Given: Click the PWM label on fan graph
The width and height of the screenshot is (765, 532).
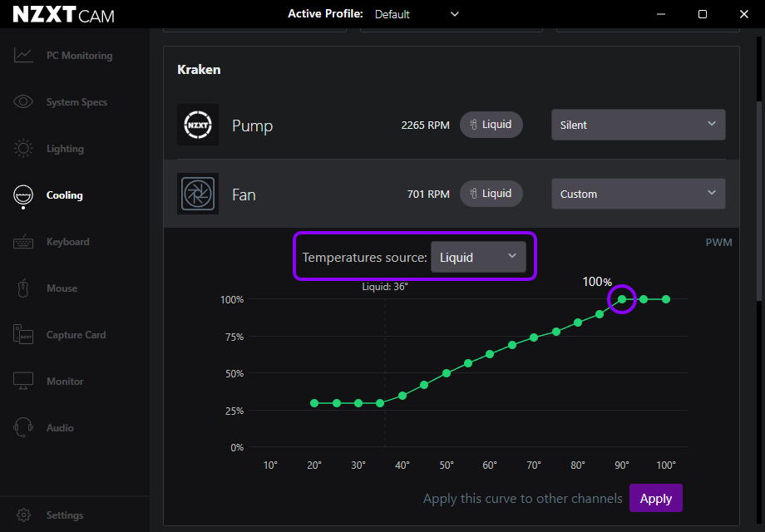Looking at the screenshot, I should (x=718, y=243).
